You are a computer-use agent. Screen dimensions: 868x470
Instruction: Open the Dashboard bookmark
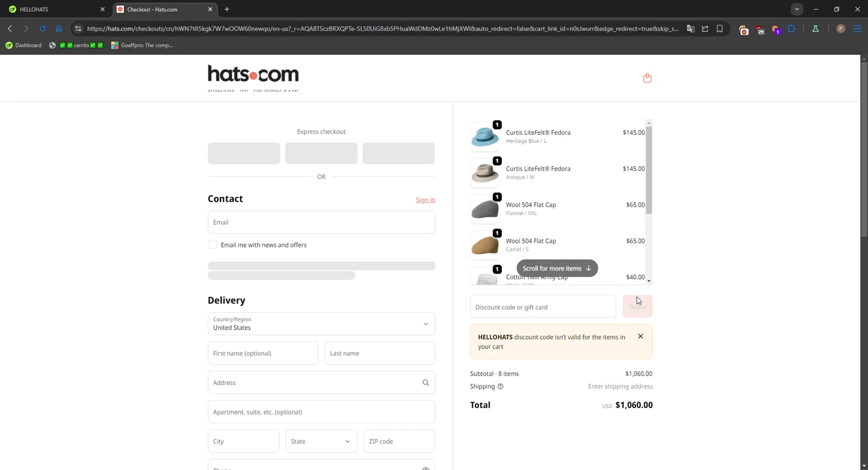tap(24, 45)
